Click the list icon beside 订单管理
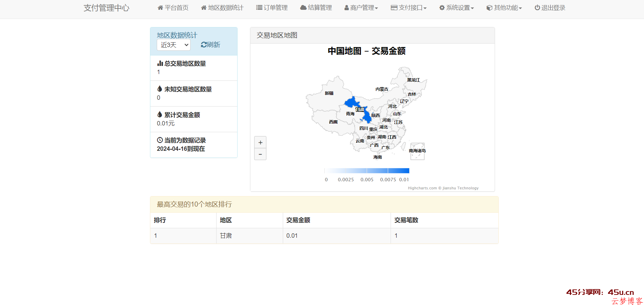The width and height of the screenshot is (644, 305). pyautogui.click(x=258, y=7)
